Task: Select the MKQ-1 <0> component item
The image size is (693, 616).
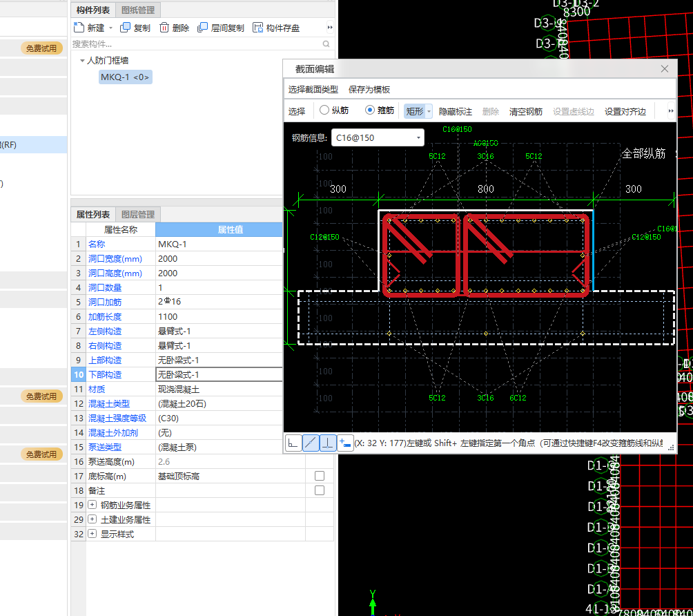Action: click(126, 77)
